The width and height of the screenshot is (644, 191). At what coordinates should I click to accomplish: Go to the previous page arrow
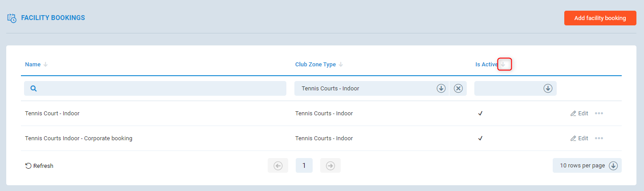pyautogui.click(x=278, y=166)
